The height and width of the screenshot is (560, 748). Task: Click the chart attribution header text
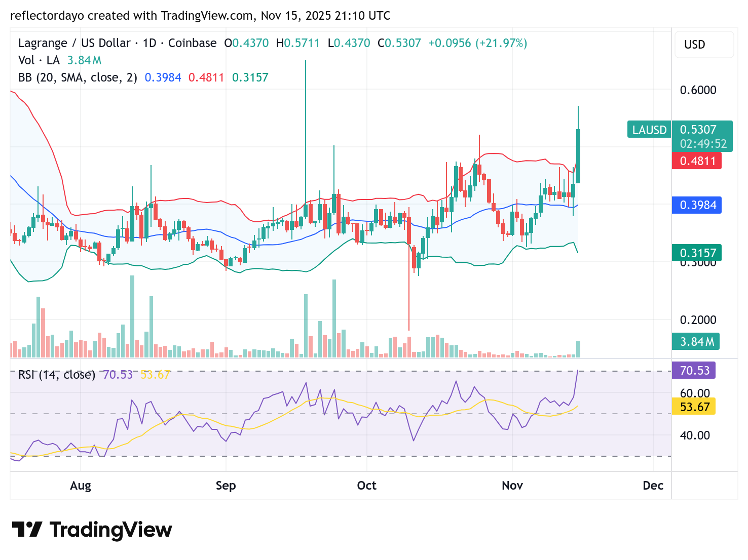(x=200, y=16)
